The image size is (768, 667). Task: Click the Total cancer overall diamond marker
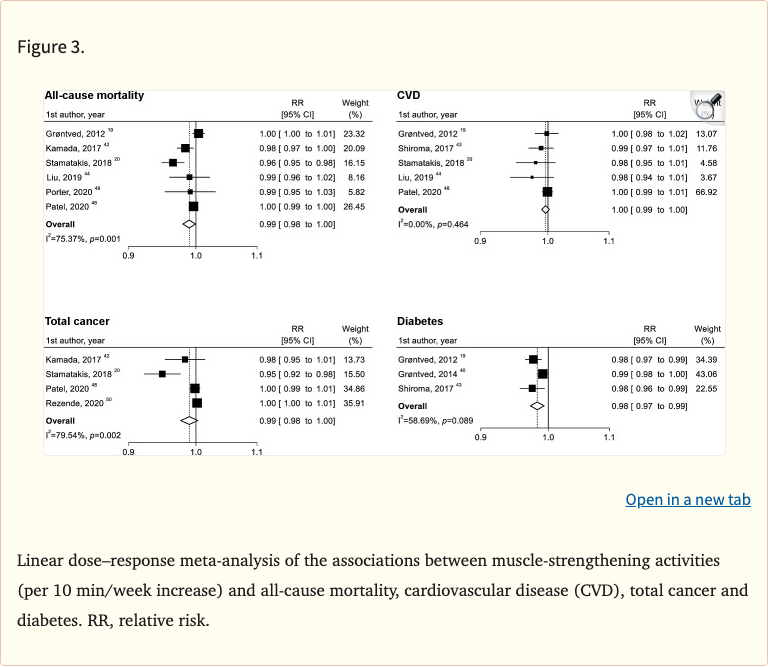[x=189, y=420]
